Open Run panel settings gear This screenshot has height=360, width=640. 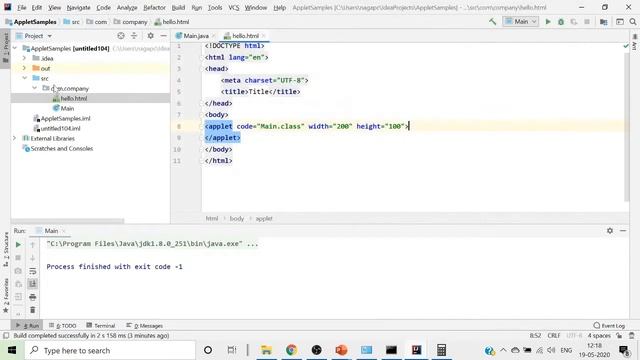point(610,231)
